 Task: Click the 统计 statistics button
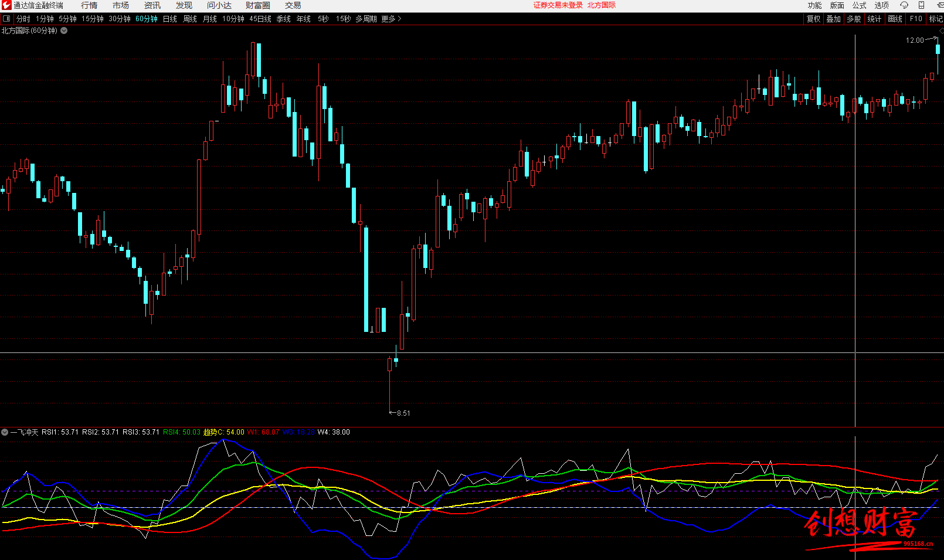click(875, 19)
